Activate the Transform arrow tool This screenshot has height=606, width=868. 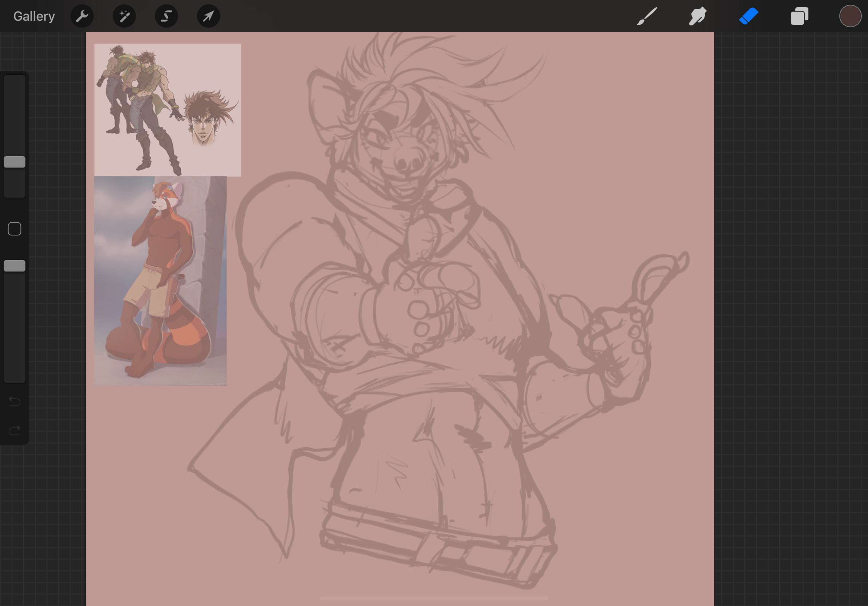tap(208, 16)
